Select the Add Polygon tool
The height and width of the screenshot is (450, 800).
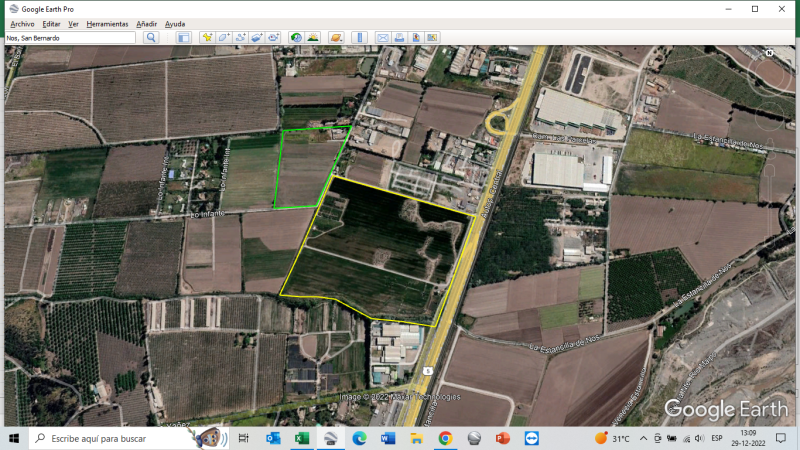click(224, 37)
